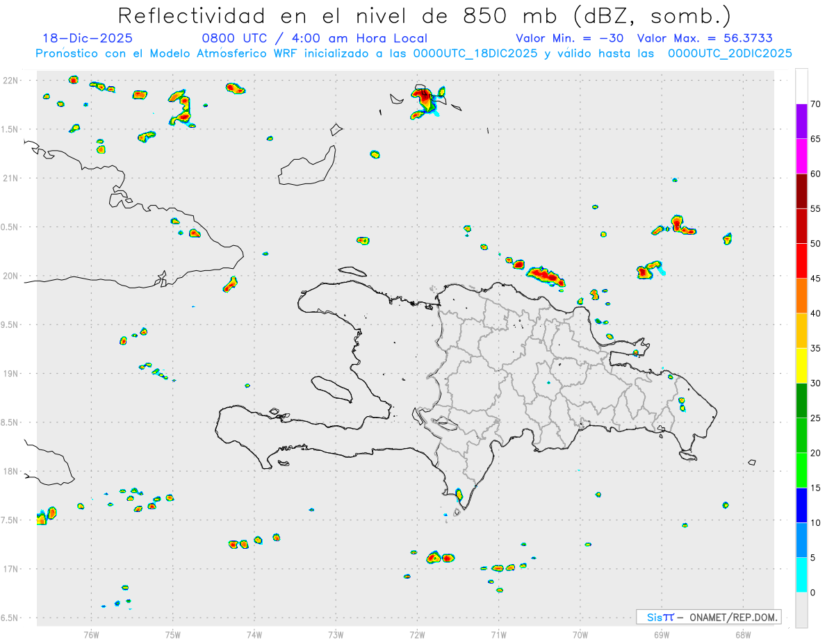Click the purple 65–70 dBZ color swatch
Viewport: 834px width, 644px height.
pos(801,122)
